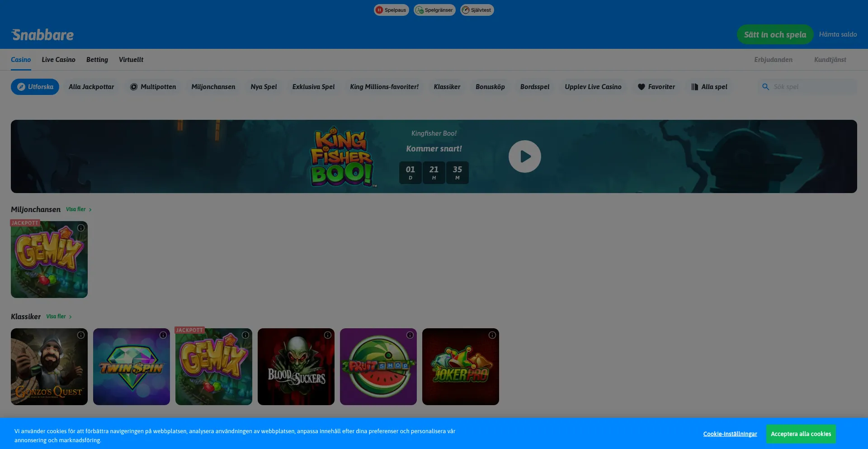Click the search magnifier icon

click(765, 87)
